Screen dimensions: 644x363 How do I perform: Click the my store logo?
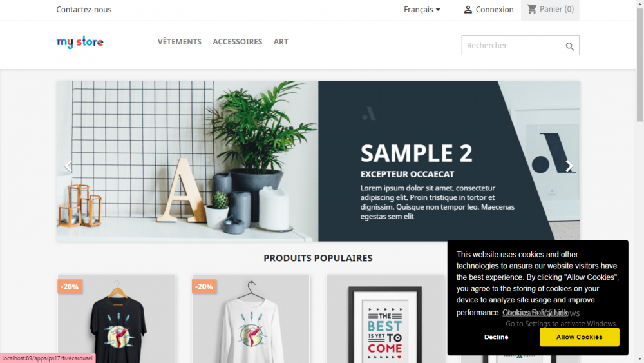click(x=80, y=42)
